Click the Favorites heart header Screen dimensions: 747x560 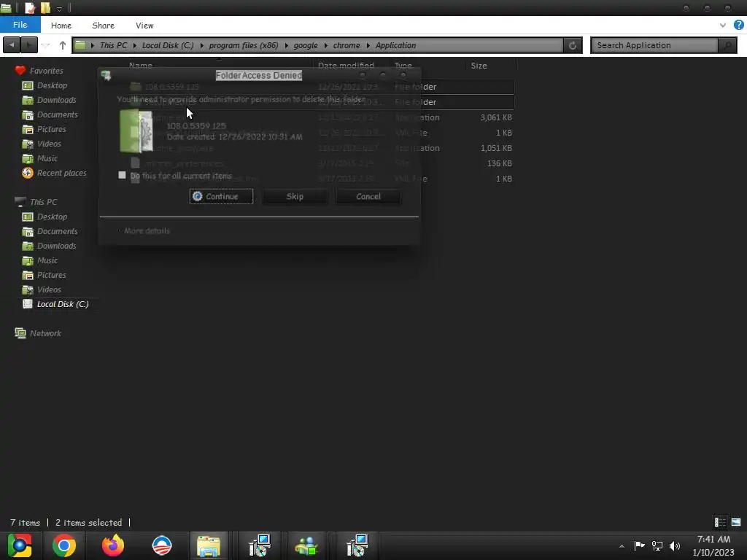(x=39, y=71)
